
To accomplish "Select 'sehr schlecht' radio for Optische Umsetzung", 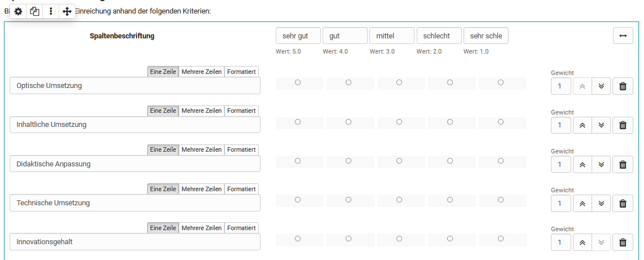I will (x=501, y=82).
